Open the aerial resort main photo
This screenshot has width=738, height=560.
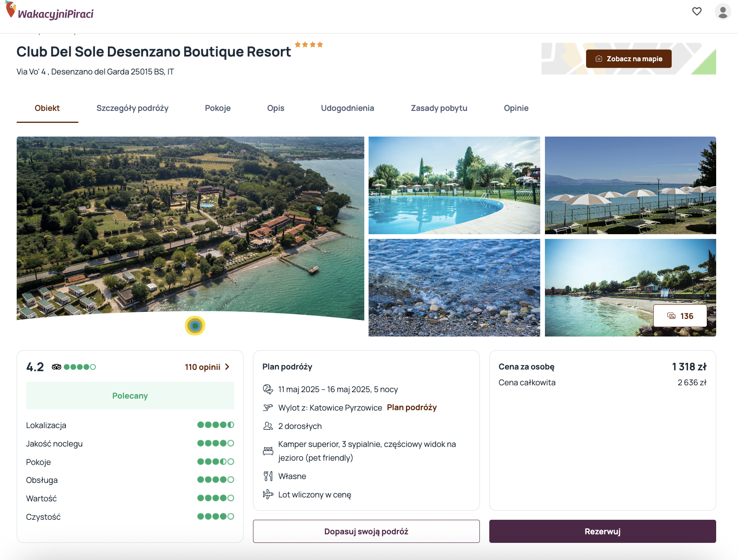190,228
